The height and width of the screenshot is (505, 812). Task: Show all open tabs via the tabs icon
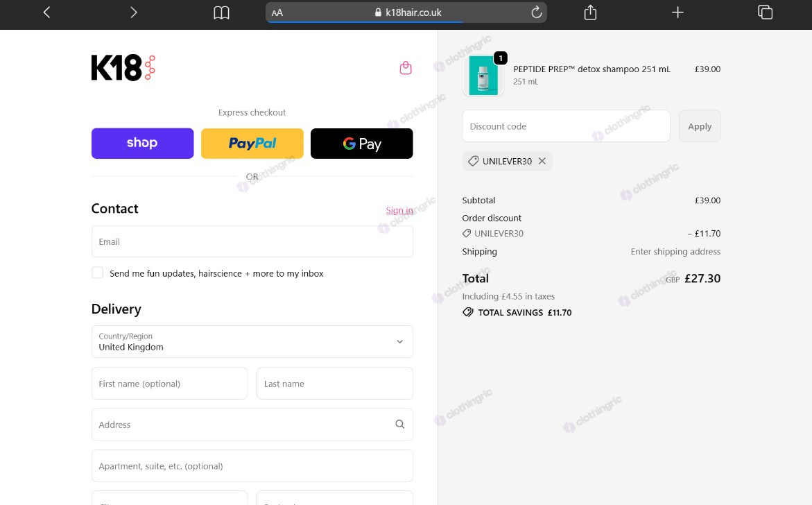(x=765, y=12)
